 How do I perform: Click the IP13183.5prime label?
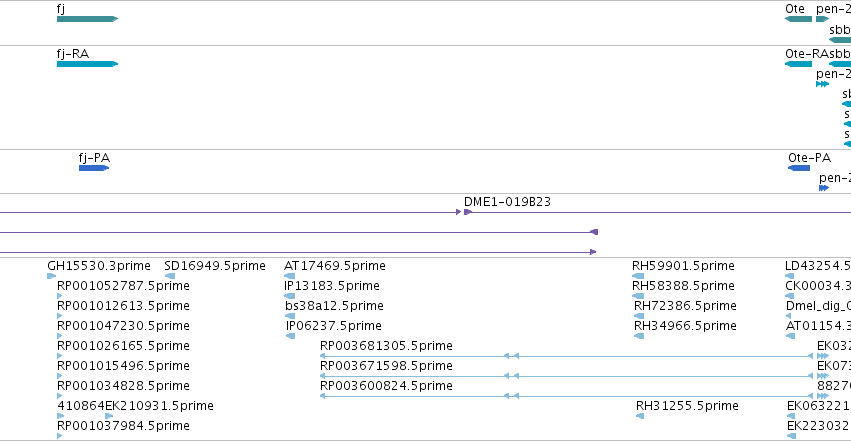click(332, 286)
